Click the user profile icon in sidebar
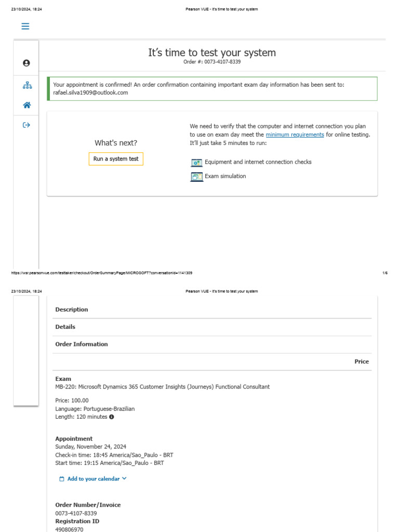 [26, 63]
